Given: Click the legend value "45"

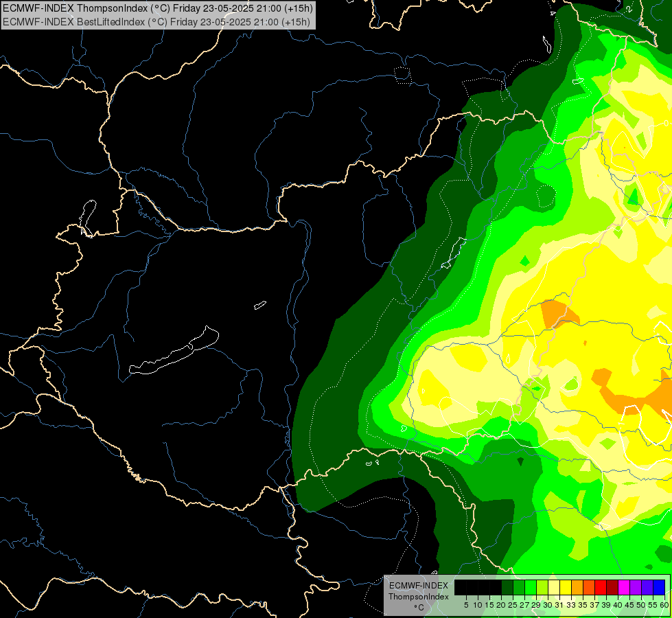Looking at the screenshot, I should pos(630,605).
